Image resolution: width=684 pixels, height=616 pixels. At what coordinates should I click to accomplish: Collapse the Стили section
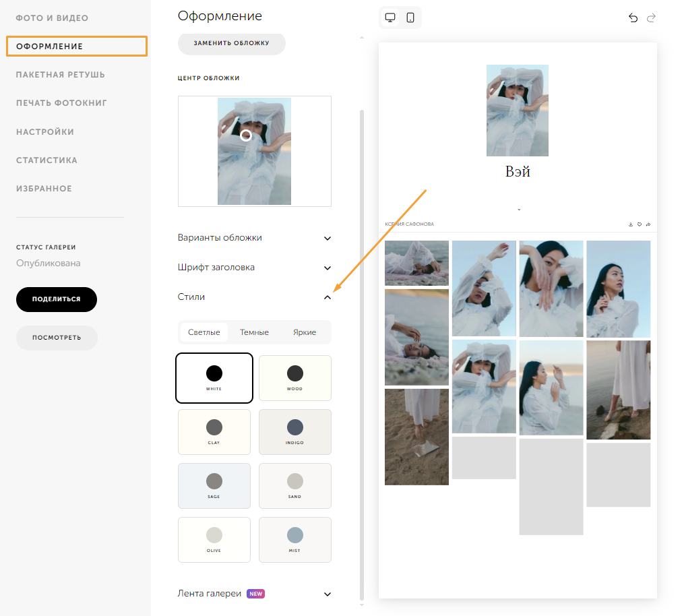[254, 297]
